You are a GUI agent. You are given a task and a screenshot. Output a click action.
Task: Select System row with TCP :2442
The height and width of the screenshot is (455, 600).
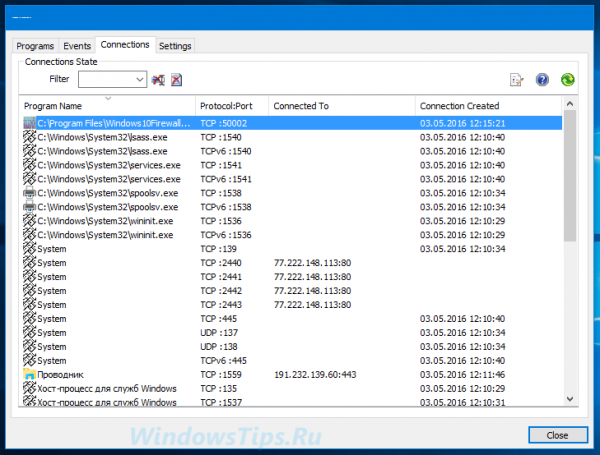coord(292,291)
